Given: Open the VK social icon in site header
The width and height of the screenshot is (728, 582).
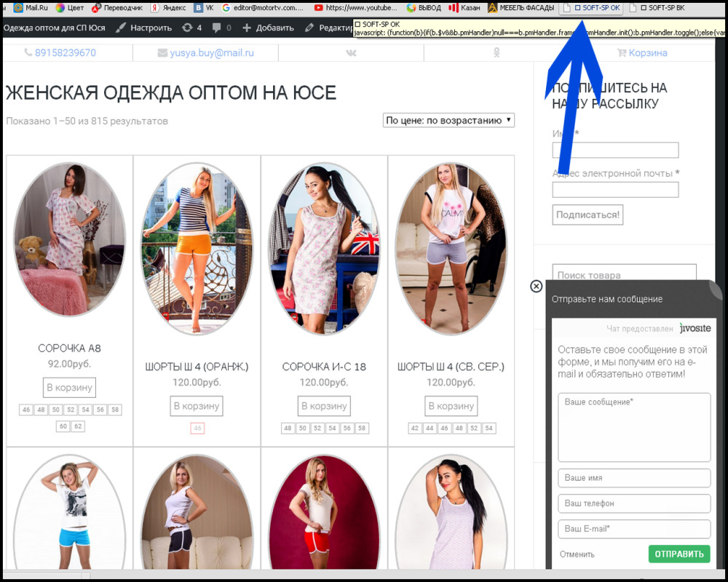Looking at the screenshot, I should [x=351, y=53].
